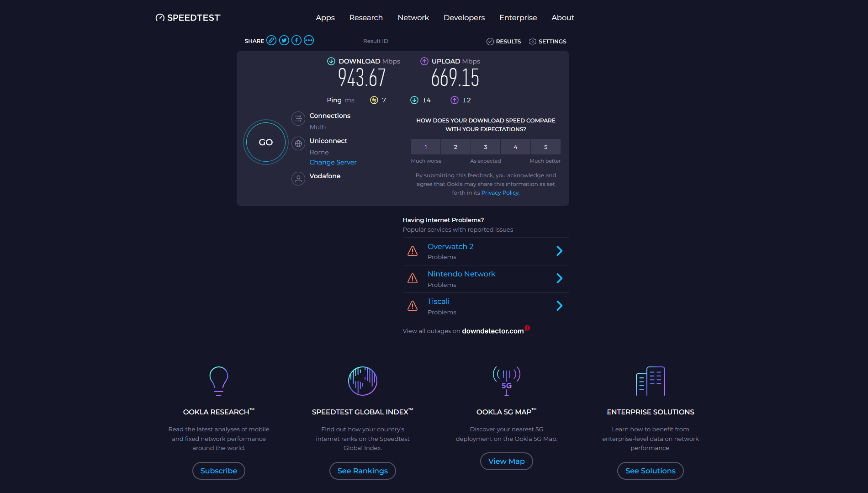Click the Enterprise buildings icon
The image size is (868, 493).
coord(651,381)
